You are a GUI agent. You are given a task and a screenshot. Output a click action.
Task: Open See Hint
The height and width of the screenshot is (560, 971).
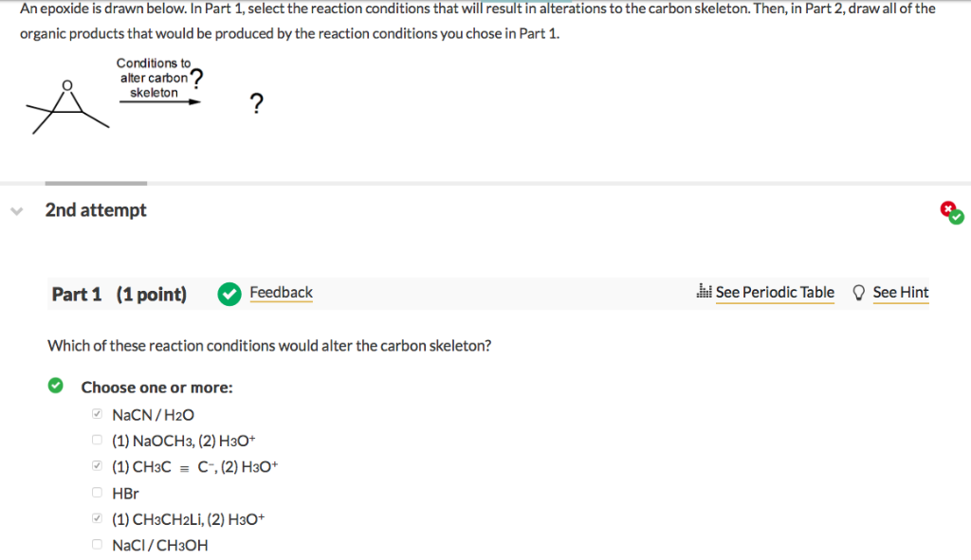click(x=901, y=293)
